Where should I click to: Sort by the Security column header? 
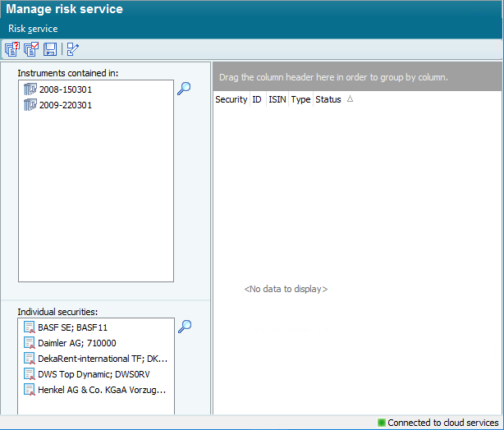(x=231, y=99)
